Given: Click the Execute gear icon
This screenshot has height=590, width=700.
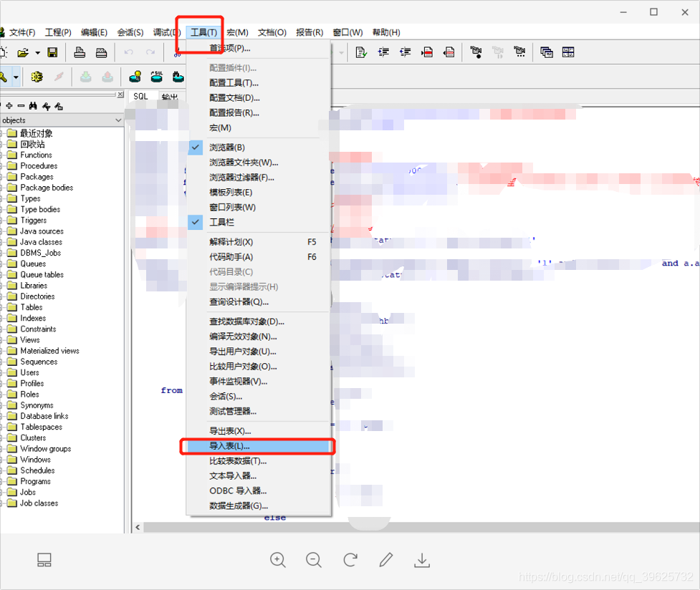Looking at the screenshot, I should point(37,77).
